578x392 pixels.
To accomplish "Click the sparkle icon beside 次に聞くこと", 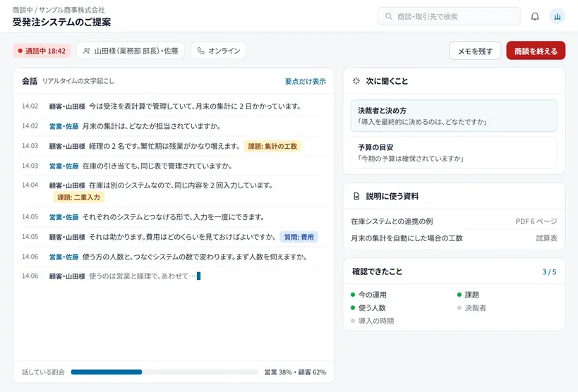I will [356, 81].
